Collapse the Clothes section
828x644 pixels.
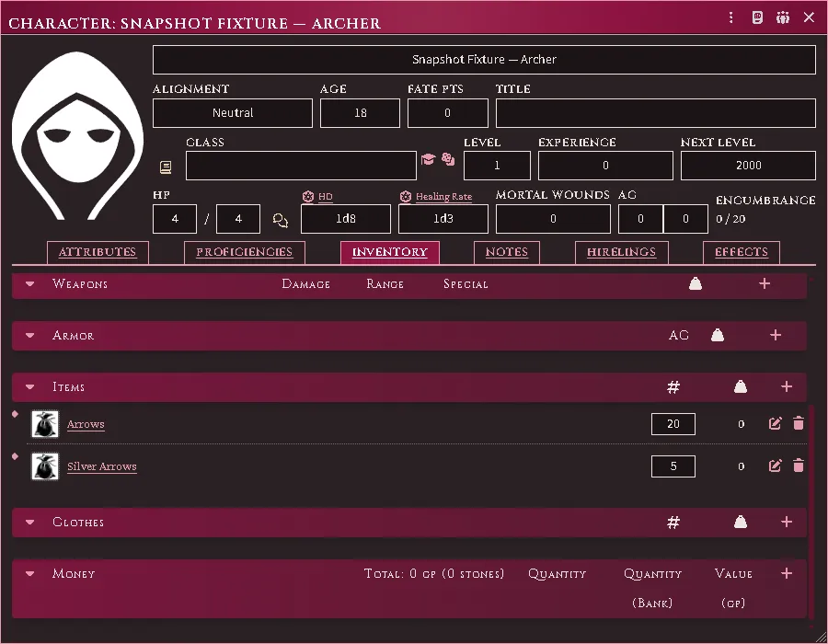30,522
